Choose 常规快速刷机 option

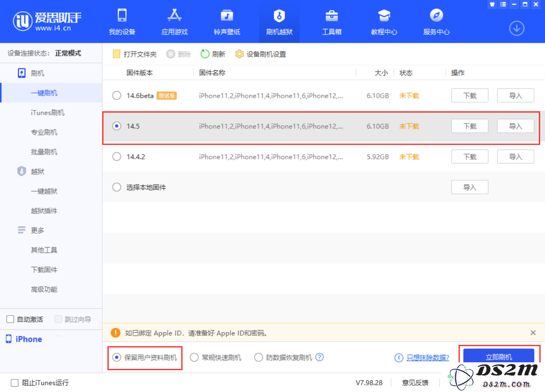point(216,358)
